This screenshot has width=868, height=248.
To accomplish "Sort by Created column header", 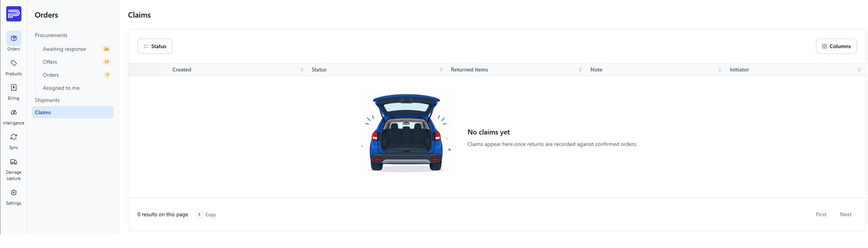I will point(182,70).
